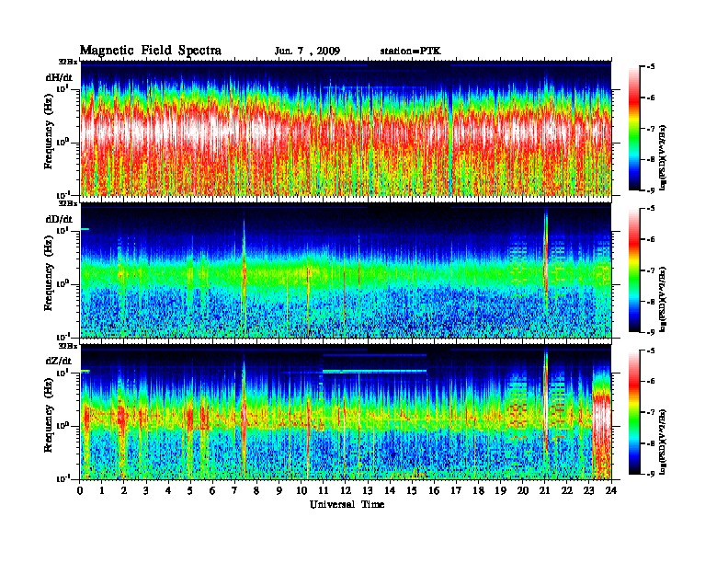This screenshot has width=728, height=563.
Task: Click the "Magnetic Field Spectra" title
Action: [x=151, y=51]
